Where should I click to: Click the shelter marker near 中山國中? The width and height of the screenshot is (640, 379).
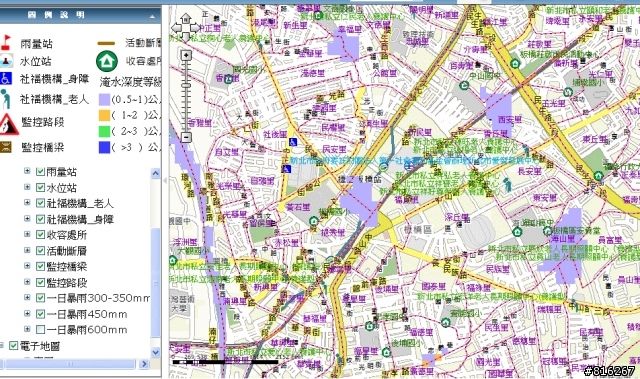tap(463, 86)
